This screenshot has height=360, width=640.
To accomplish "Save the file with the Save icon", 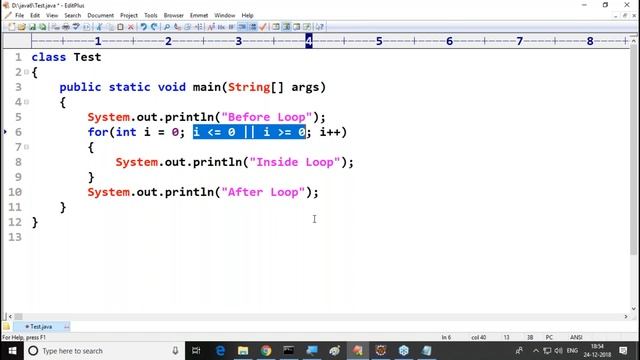I will [32, 27].
